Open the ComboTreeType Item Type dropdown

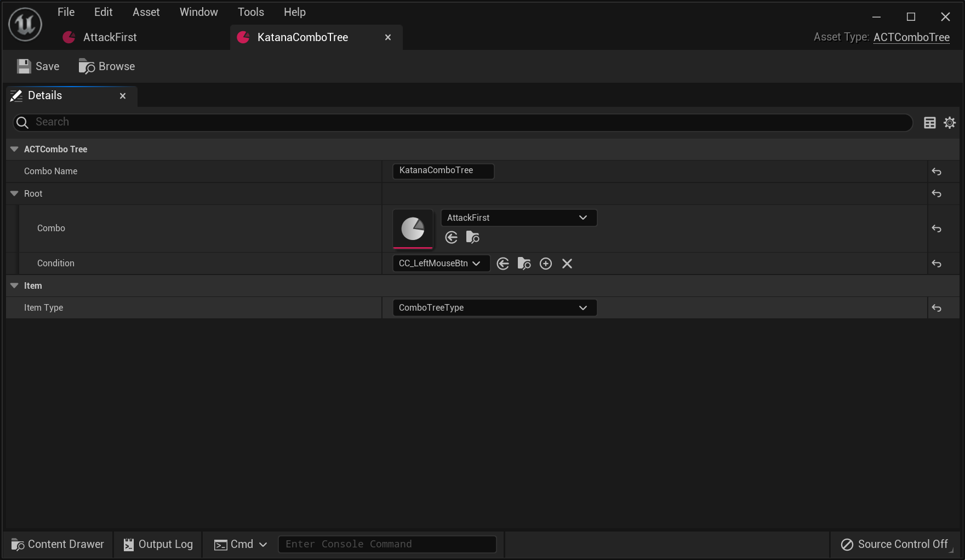[x=494, y=308]
